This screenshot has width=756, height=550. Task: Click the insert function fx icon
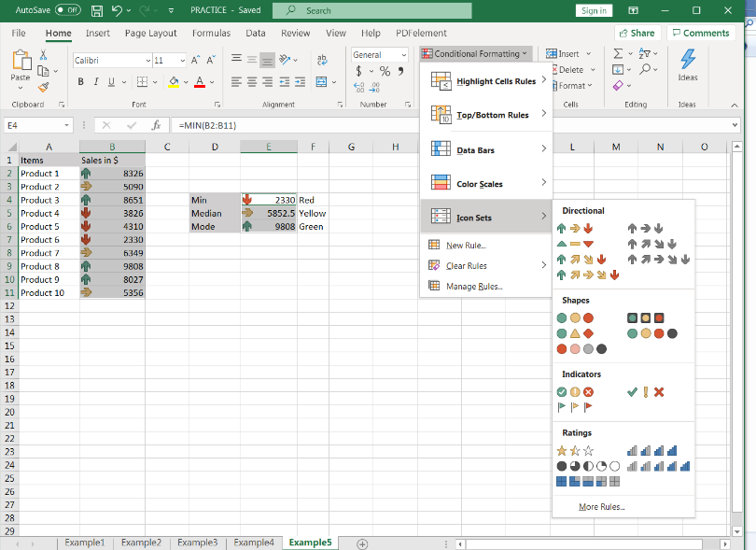(x=156, y=125)
